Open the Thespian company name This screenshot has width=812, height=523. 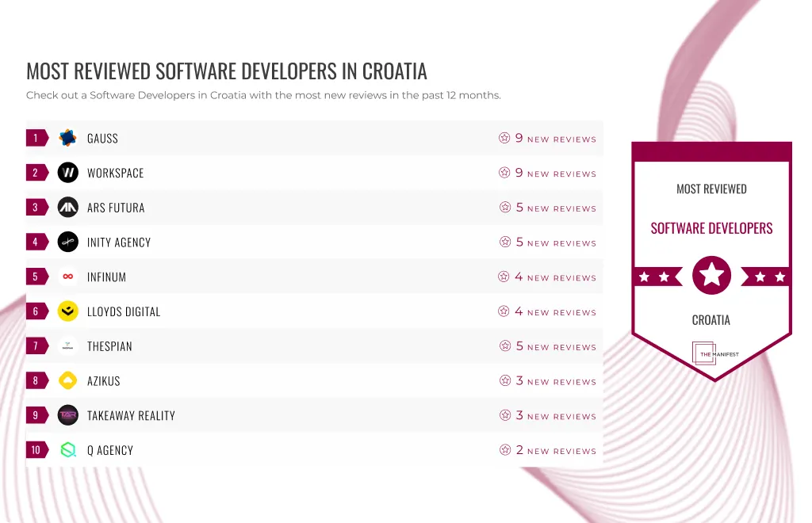click(109, 346)
